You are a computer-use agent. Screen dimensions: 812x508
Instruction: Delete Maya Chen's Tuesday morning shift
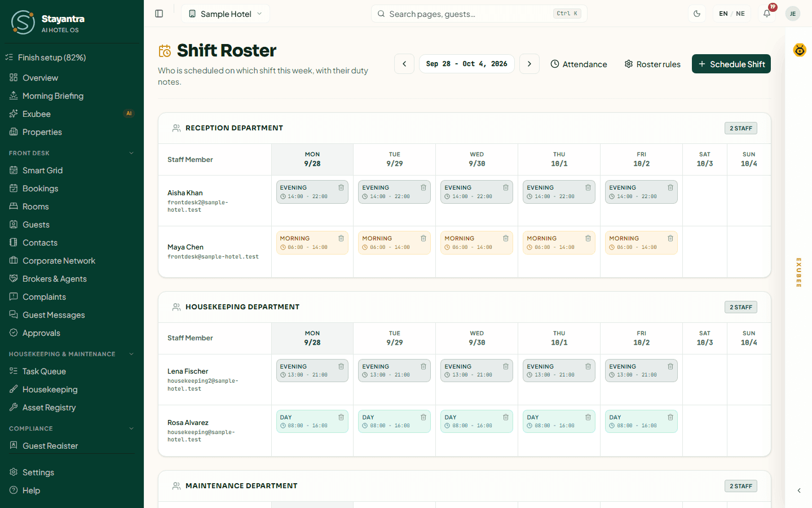(423, 238)
